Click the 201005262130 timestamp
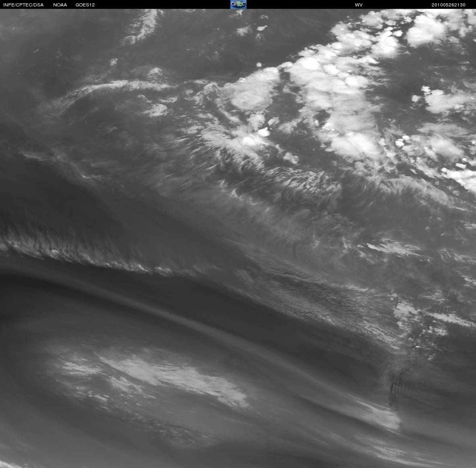Screen dimensions: 476x468 pyautogui.click(x=449, y=5)
